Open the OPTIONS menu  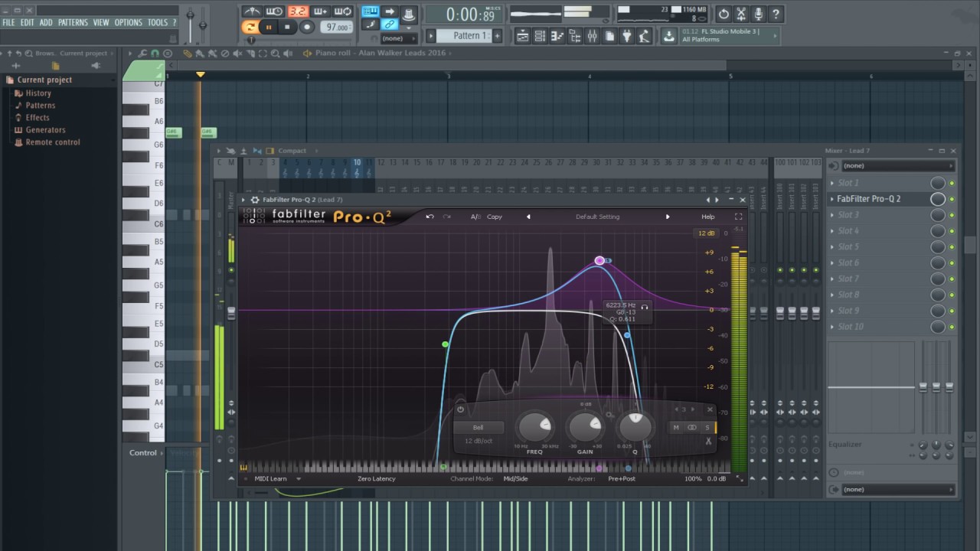[129, 23]
